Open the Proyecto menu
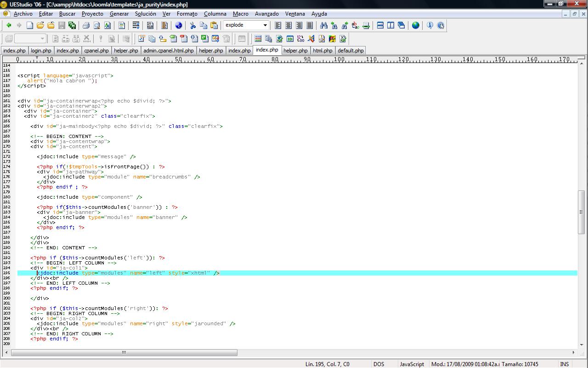588x368 pixels. click(x=92, y=14)
